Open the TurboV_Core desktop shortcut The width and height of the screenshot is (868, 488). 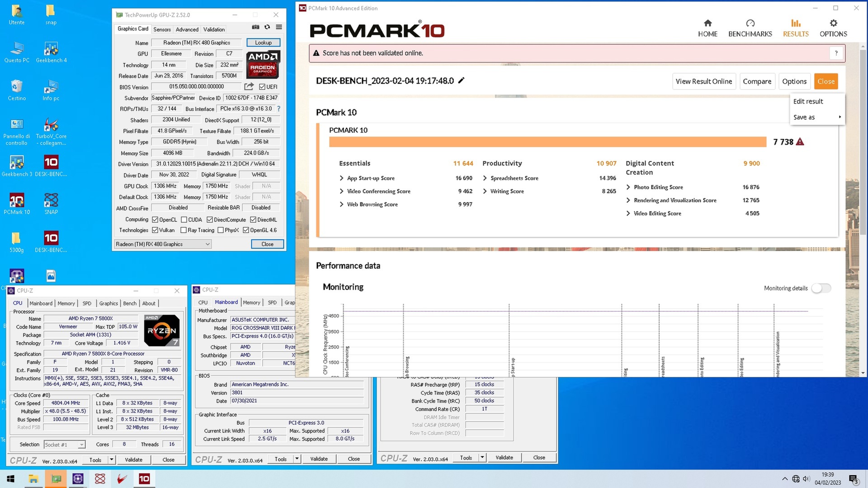(51, 131)
